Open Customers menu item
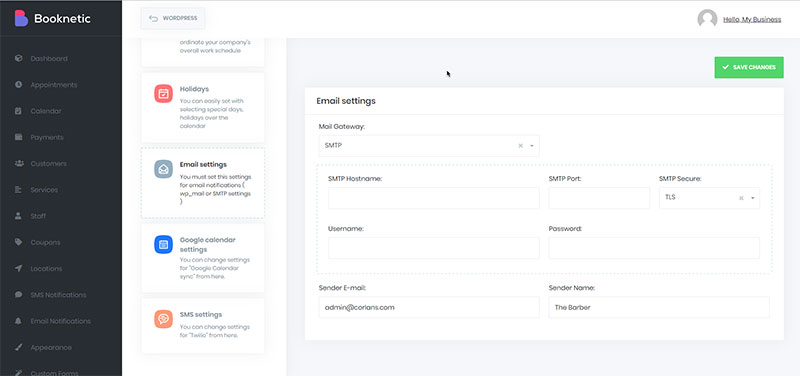Screen dimensions: 800x376 pyautogui.click(x=48, y=164)
